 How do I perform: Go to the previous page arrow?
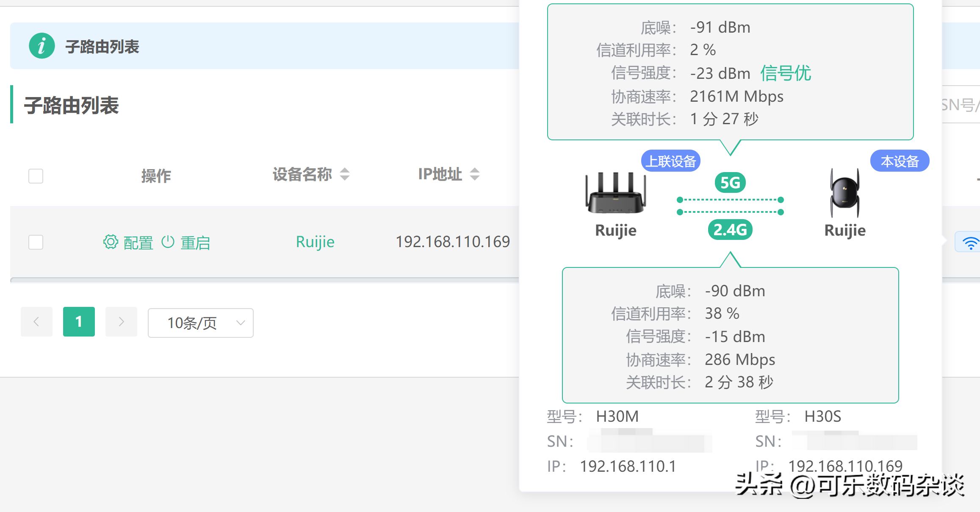(36, 322)
